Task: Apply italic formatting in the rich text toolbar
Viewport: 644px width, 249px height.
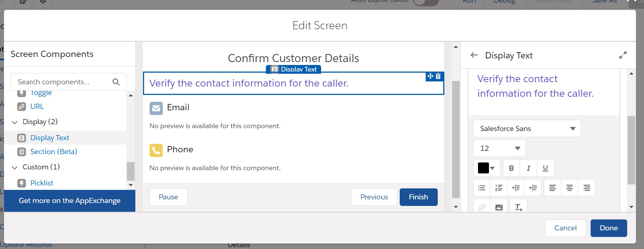Action: 528,168
